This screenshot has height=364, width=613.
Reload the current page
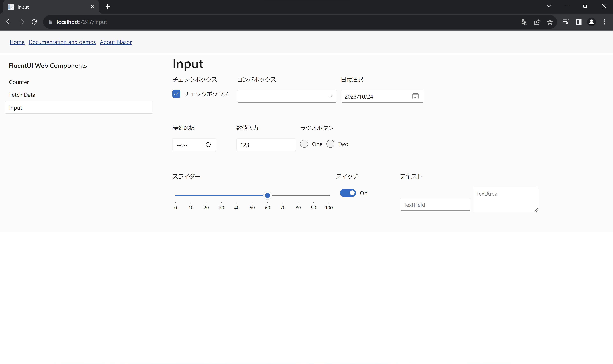34,22
